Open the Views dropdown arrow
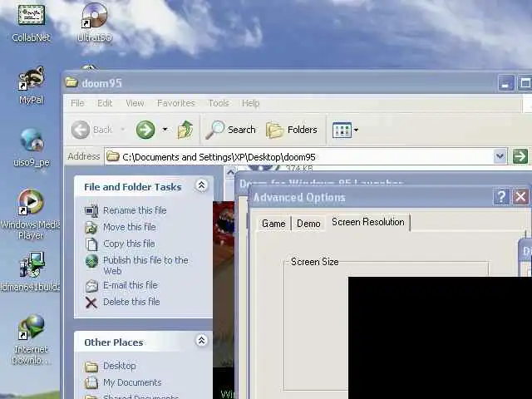 click(357, 130)
